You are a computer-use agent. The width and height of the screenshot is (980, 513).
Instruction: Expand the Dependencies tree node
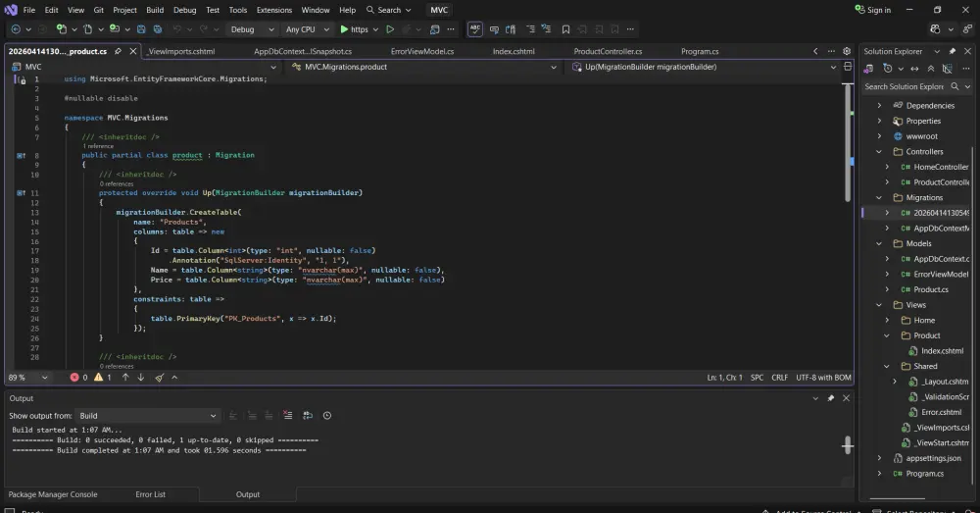point(879,105)
